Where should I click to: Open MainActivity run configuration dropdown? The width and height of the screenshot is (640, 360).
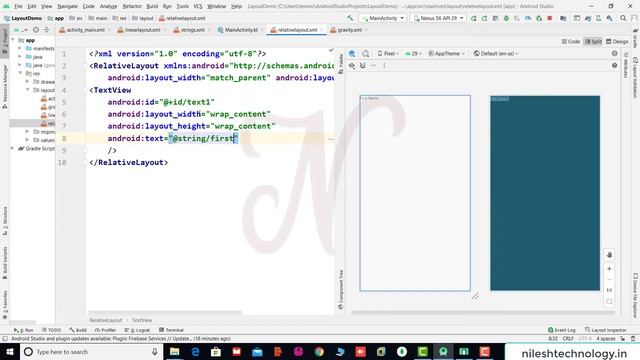point(382,18)
